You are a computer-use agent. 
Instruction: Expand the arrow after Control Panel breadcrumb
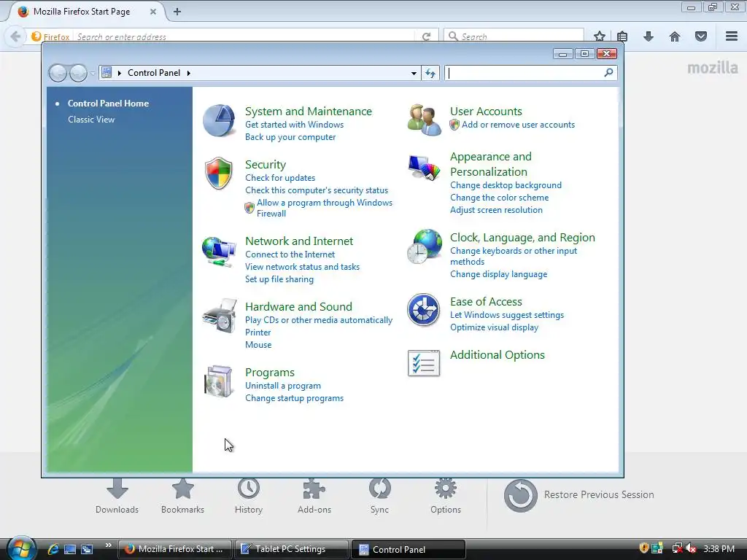point(189,73)
